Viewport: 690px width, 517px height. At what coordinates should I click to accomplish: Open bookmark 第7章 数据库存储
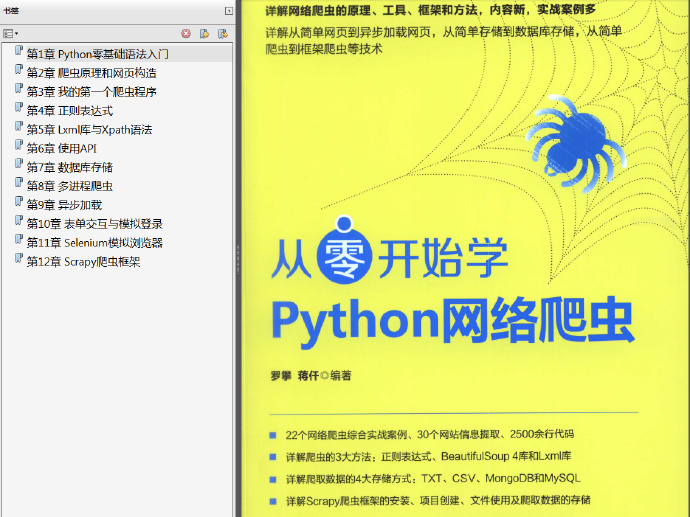pyautogui.click(x=70, y=167)
